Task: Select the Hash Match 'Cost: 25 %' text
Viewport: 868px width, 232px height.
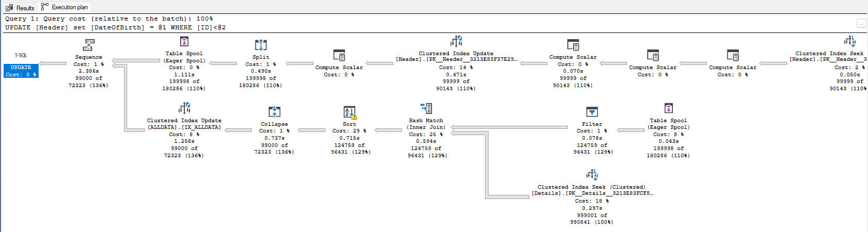Action: click(x=426, y=135)
